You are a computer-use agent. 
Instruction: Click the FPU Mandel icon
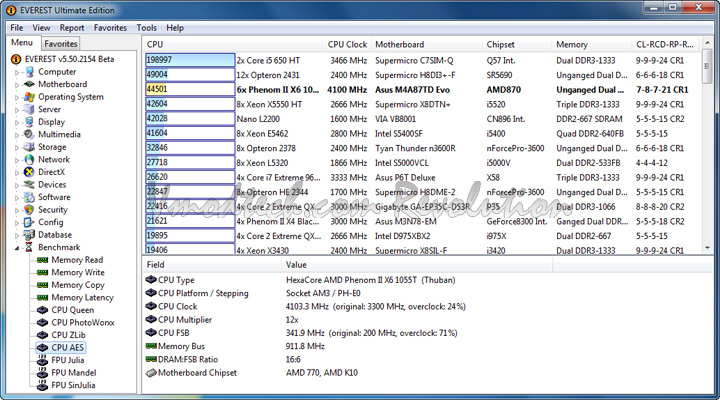[x=43, y=372]
